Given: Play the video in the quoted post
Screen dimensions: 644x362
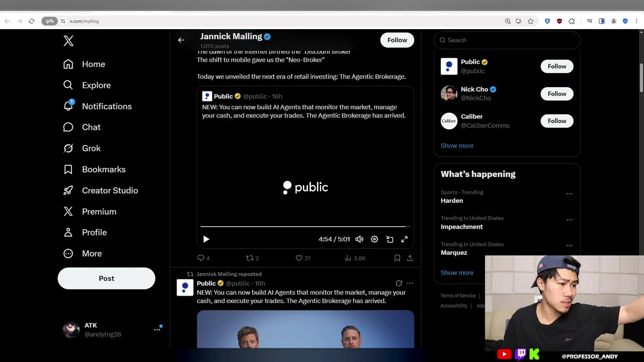Looking at the screenshot, I should pyautogui.click(x=206, y=239).
